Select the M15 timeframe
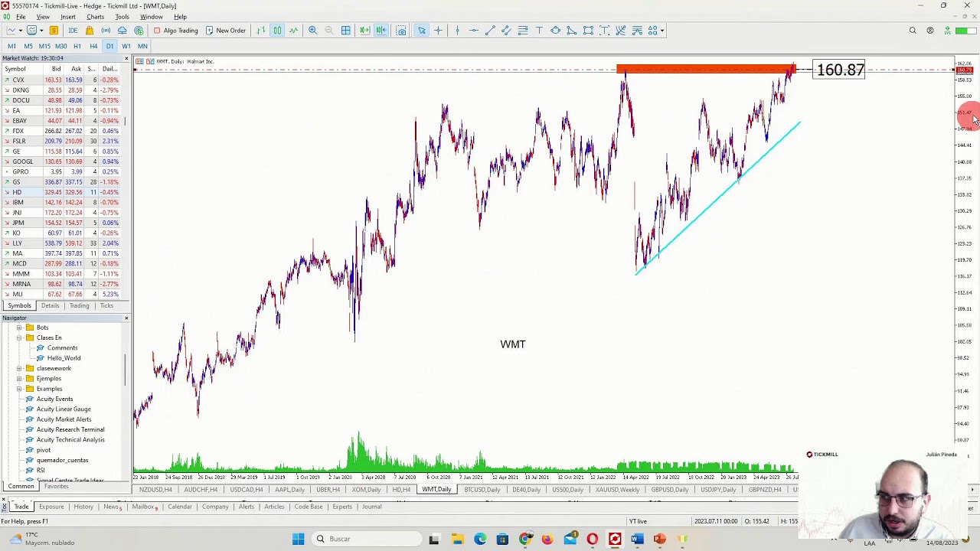The width and height of the screenshot is (980, 551). click(x=44, y=46)
